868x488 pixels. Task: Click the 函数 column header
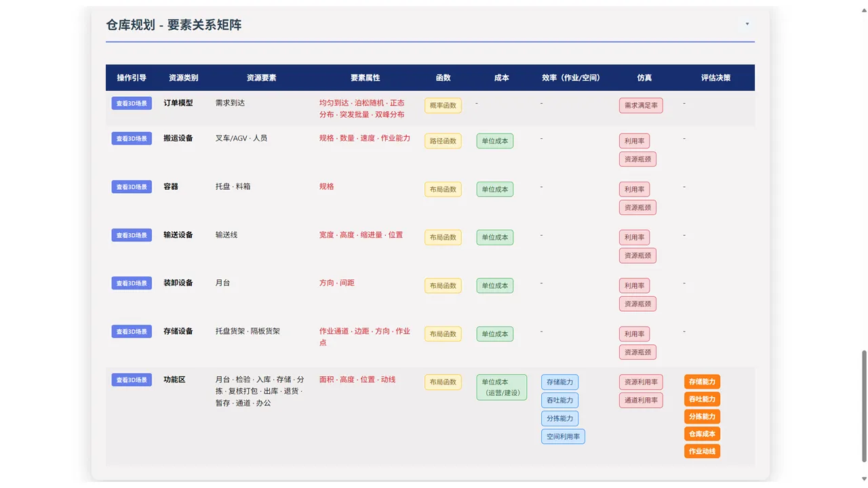point(443,78)
